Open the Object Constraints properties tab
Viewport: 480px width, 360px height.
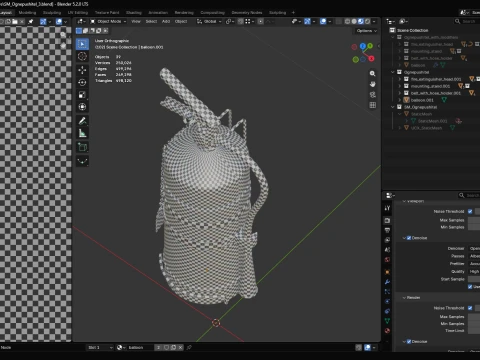click(387, 311)
